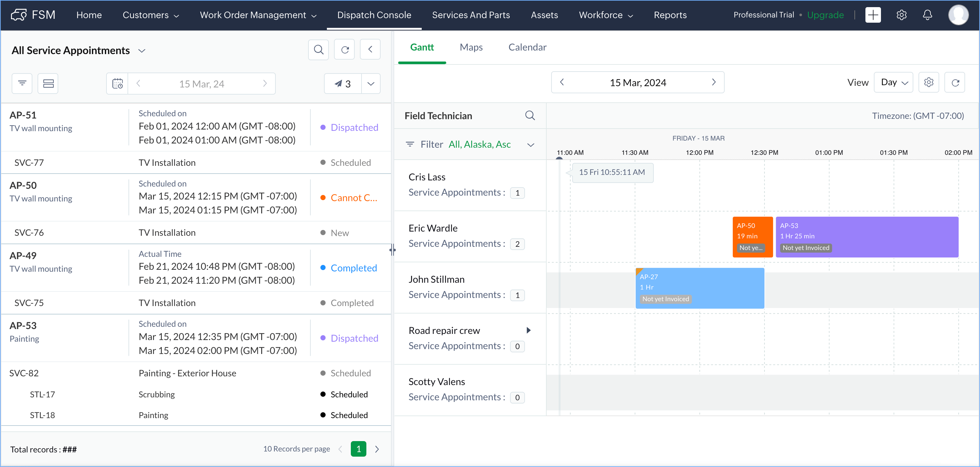Collapse the appointments panel with left arrow
Screen dimensions: 980x467
click(x=370, y=50)
